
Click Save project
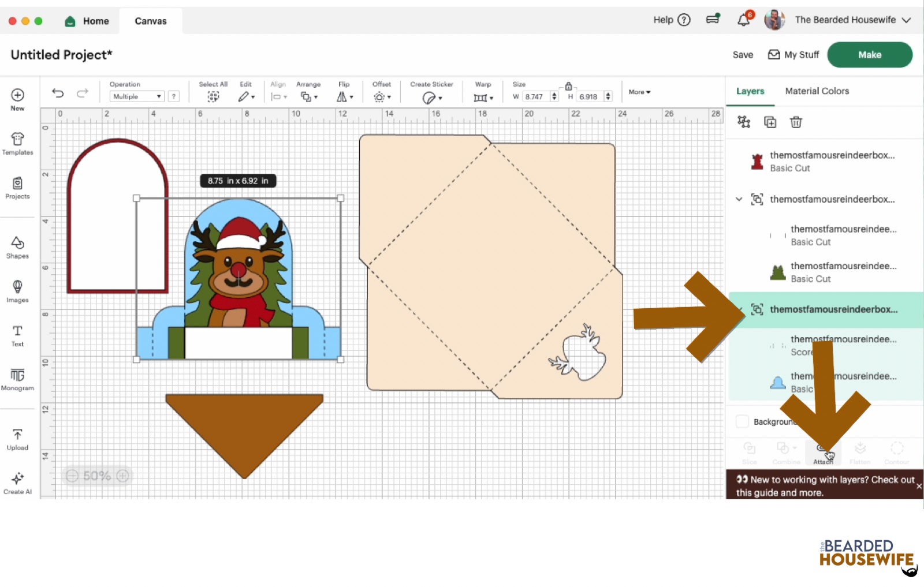743,55
